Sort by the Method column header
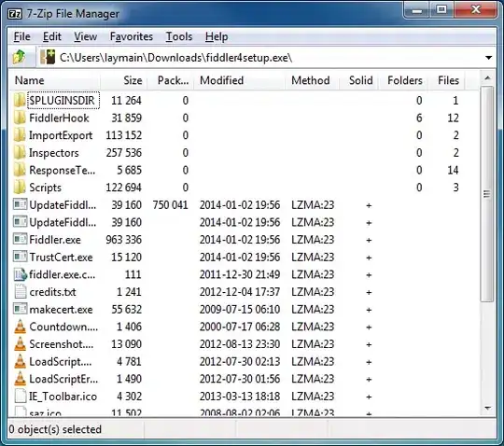504x446 pixels. [312, 80]
